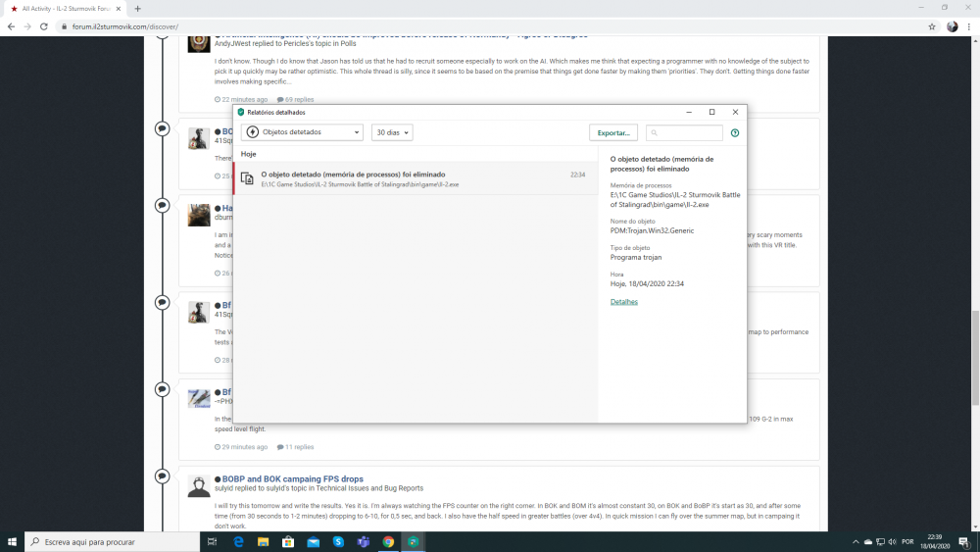Reload the forum page
Image resolution: width=980 pixels, height=552 pixels.
(x=44, y=26)
